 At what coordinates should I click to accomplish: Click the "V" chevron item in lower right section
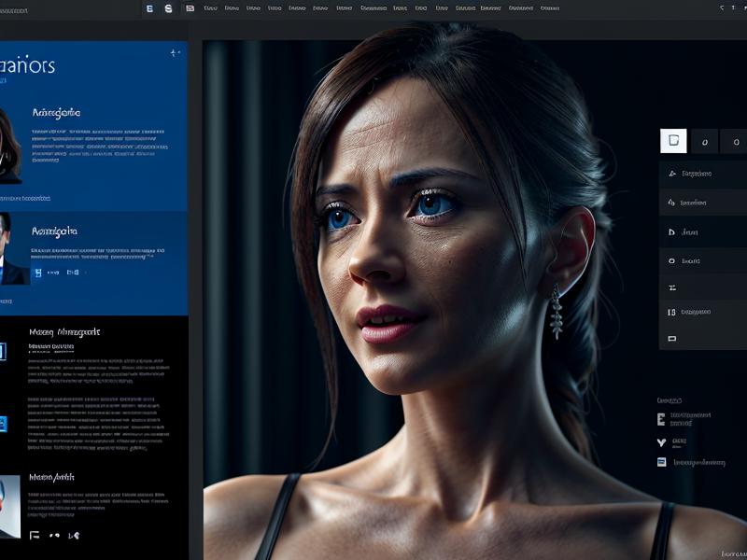[662, 441]
